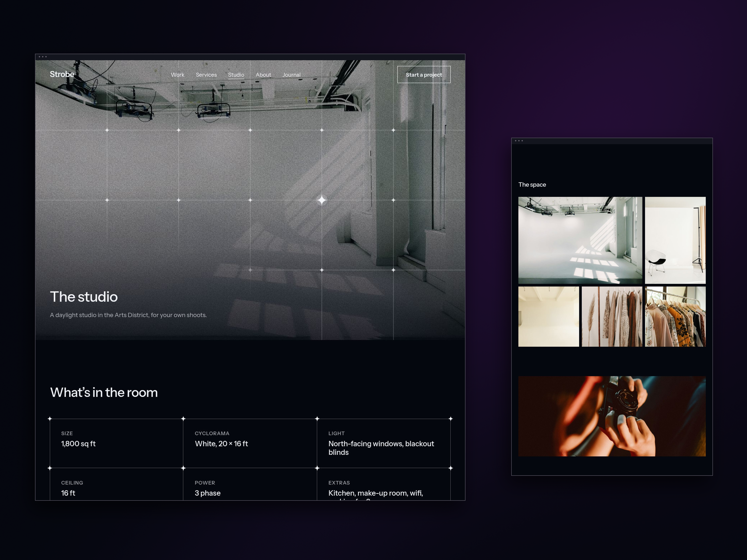Screen dimensions: 747x560
Task: Open the large studio cyclorama thumbnail
Action: coord(580,240)
